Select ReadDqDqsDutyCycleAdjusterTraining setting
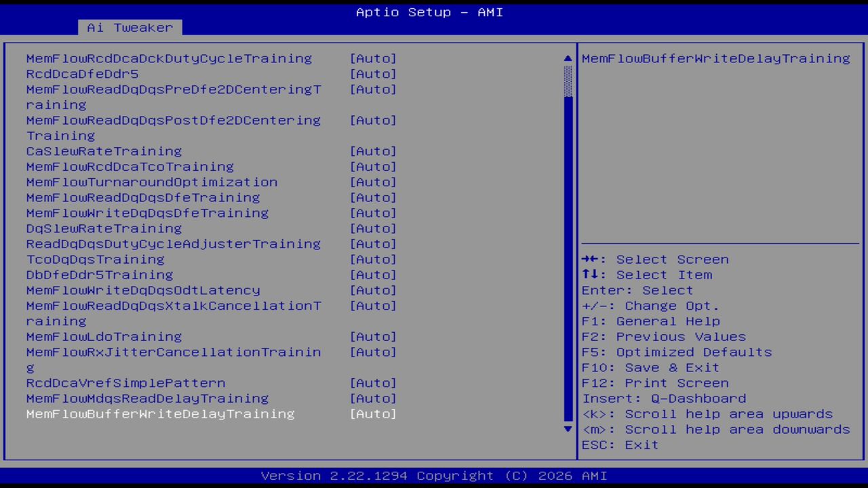868x488 pixels. coord(173,244)
